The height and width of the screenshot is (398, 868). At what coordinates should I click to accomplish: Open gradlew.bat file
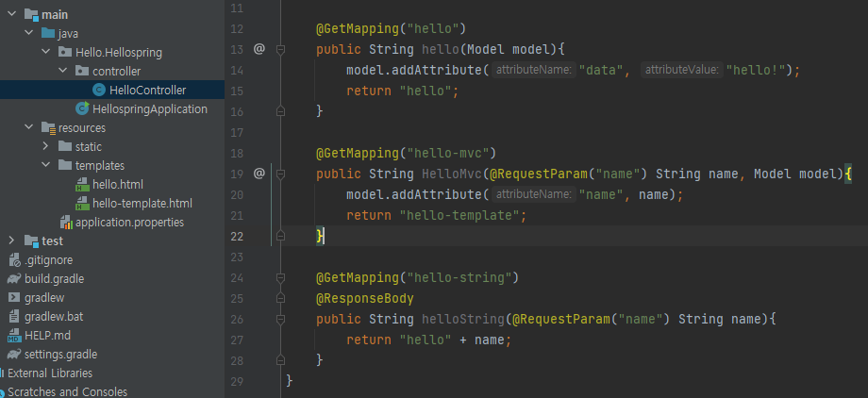click(54, 316)
